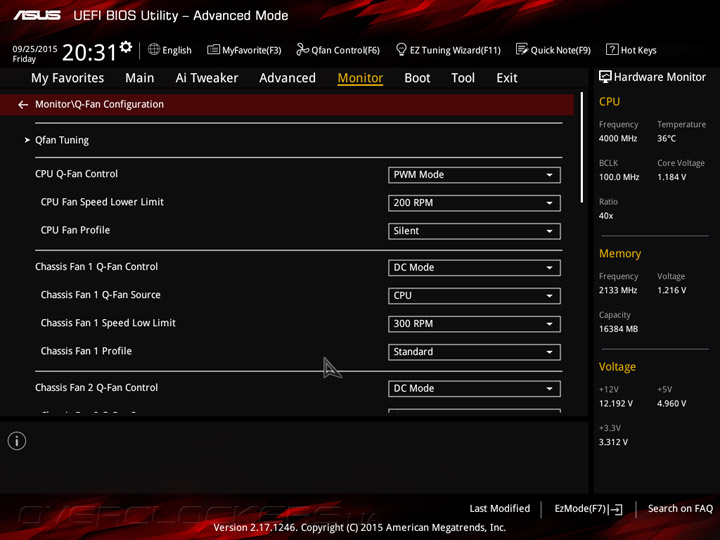Click the CPU Fan Profile label
The height and width of the screenshot is (540, 720).
tap(75, 230)
